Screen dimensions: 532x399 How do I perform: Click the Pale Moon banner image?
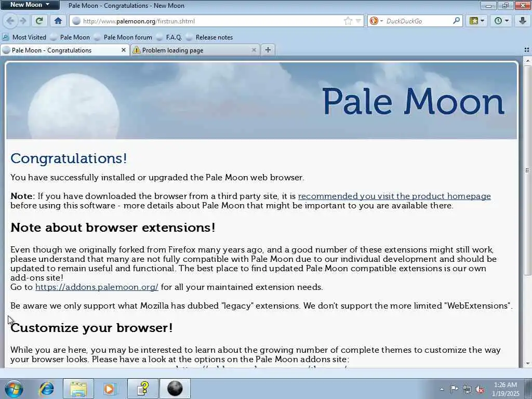coord(262,101)
